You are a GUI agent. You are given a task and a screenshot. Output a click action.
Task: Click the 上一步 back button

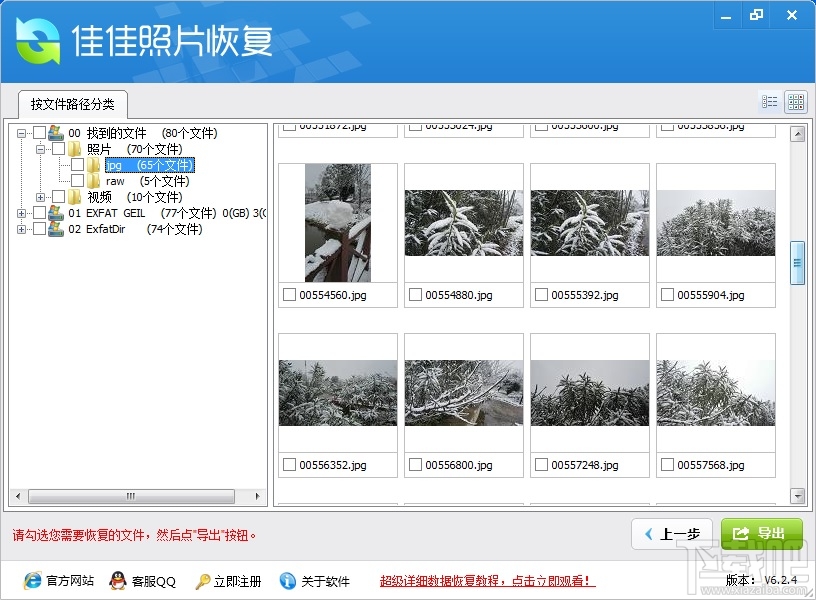(x=672, y=534)
